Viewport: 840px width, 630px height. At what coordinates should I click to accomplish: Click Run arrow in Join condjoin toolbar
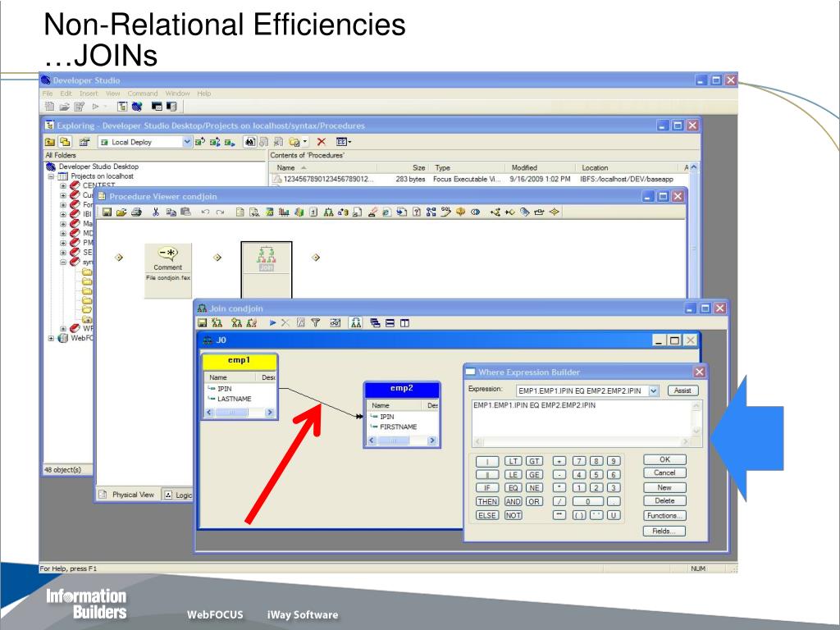click(x=272, y=323)
